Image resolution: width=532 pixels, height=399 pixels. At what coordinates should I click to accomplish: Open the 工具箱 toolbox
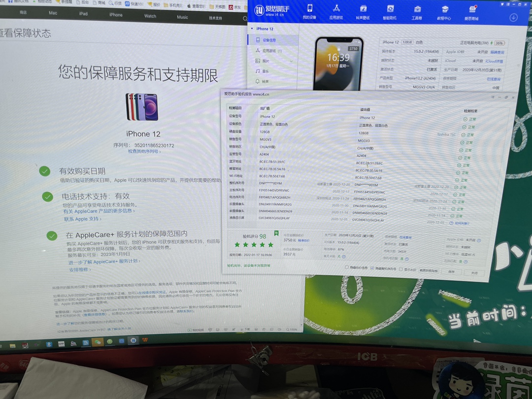417,13
